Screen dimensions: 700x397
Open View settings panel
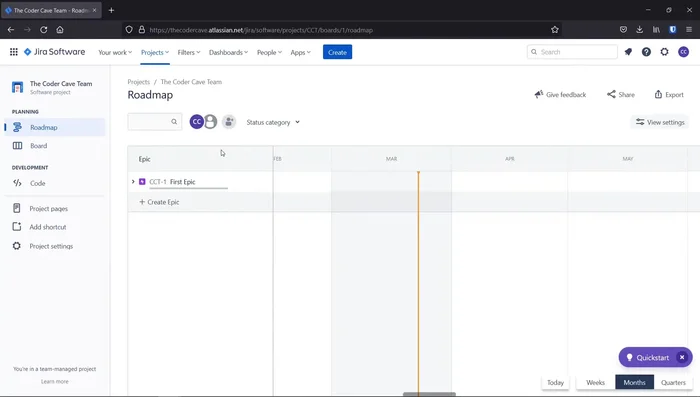pyautogui.click(x=660, y=122)
